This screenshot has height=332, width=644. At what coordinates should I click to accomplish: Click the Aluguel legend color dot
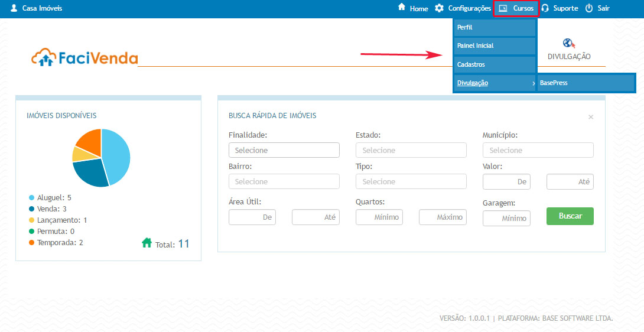31,198
